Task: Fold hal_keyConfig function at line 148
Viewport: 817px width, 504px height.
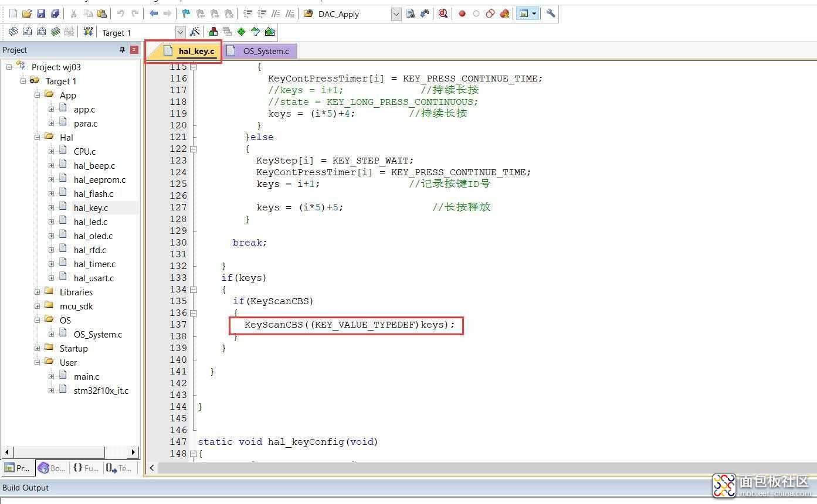Action: click(193, 454)
